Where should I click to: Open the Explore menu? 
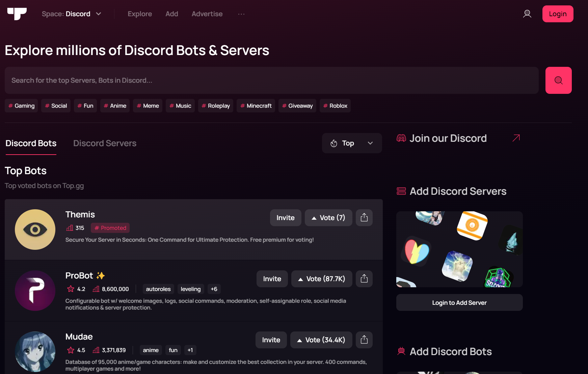pyautogui.click(x=140, y=14)
